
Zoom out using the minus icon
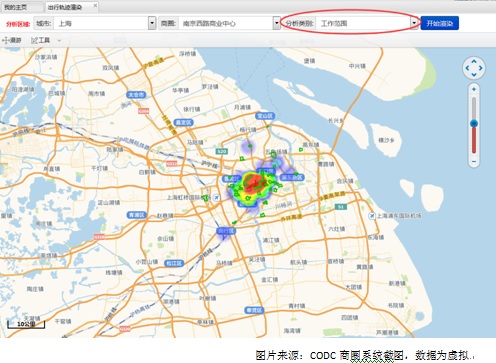[474, 162]
